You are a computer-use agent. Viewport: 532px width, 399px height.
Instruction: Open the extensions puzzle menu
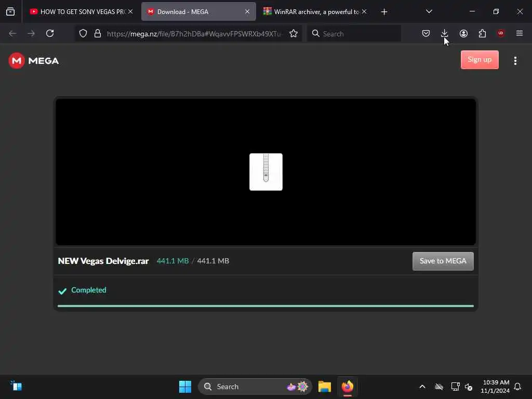(482, 33)
